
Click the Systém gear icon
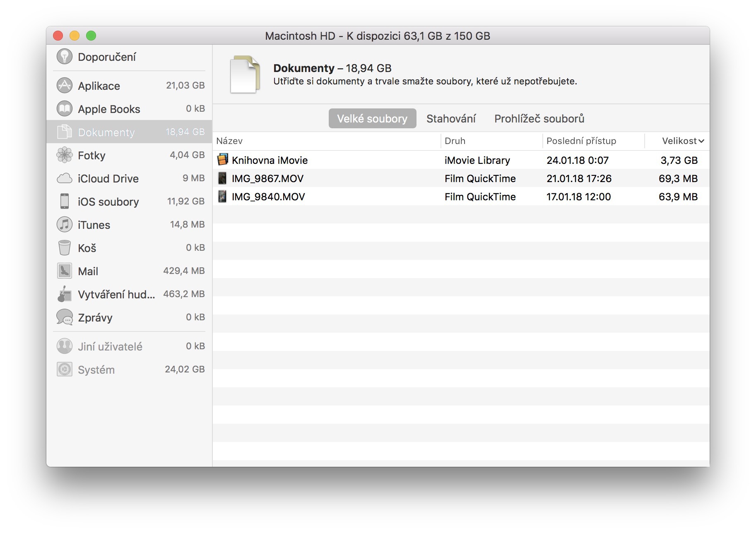pos(64,370)
